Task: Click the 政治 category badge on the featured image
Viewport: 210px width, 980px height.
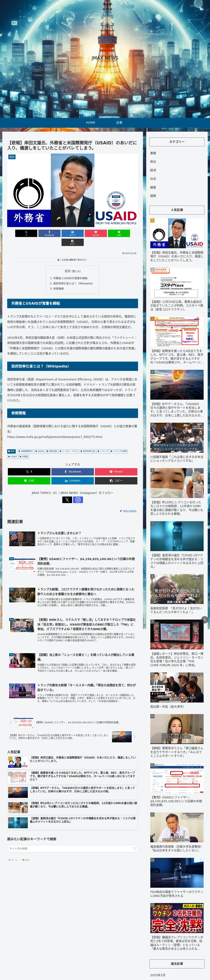Action: coord(12,157)
